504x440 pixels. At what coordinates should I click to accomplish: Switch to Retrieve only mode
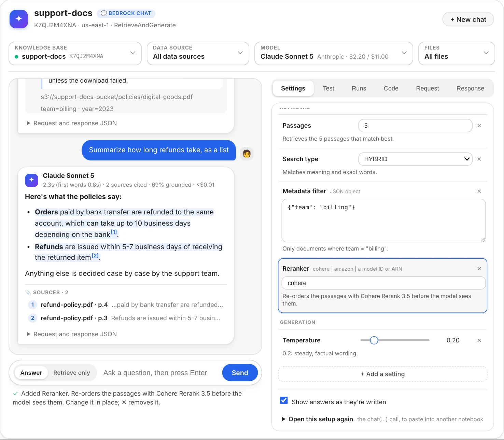72,373
